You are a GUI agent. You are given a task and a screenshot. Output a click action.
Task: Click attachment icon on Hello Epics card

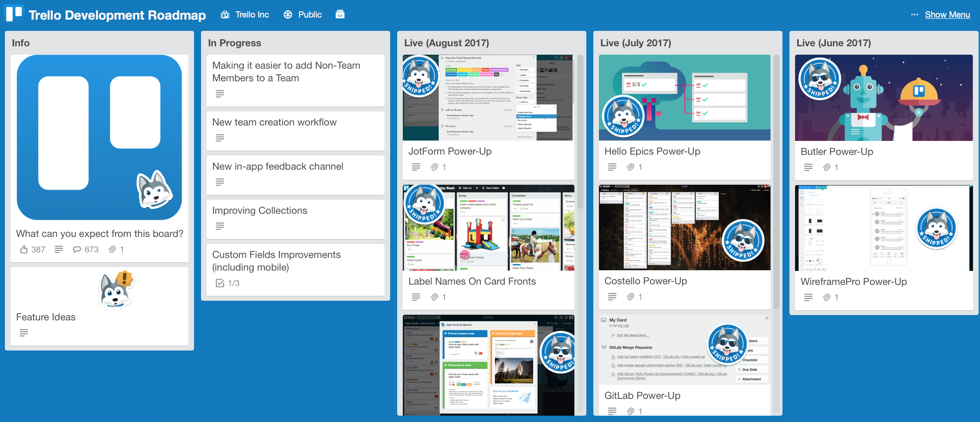tap(630, 167)
